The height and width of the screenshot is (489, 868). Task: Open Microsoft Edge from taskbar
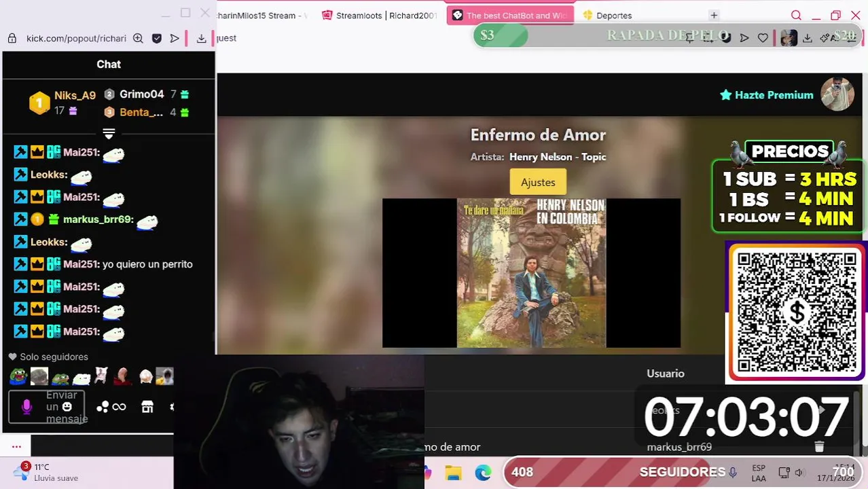coord(483,473)
